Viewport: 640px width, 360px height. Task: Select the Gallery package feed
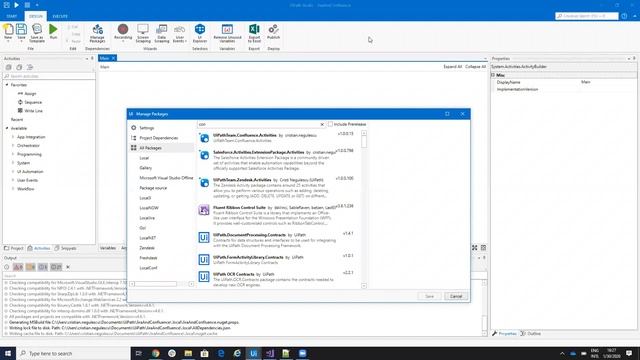click(x=146, y=168)
